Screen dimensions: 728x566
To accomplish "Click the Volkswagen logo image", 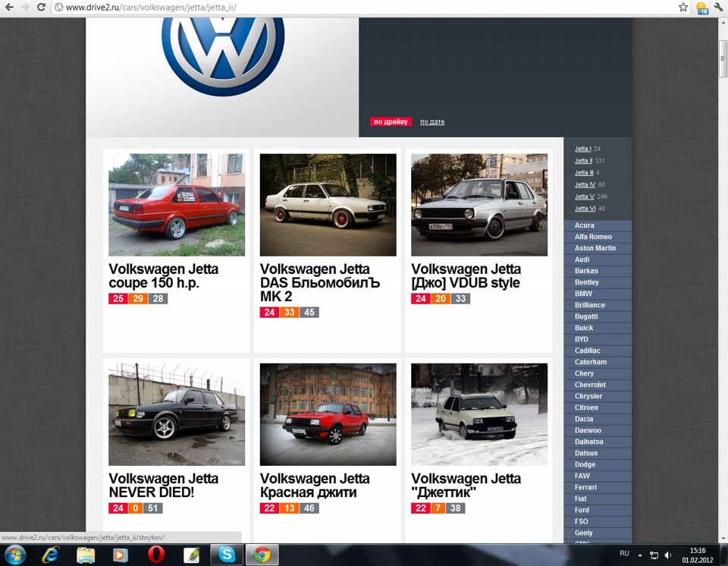I will point(223,55).
